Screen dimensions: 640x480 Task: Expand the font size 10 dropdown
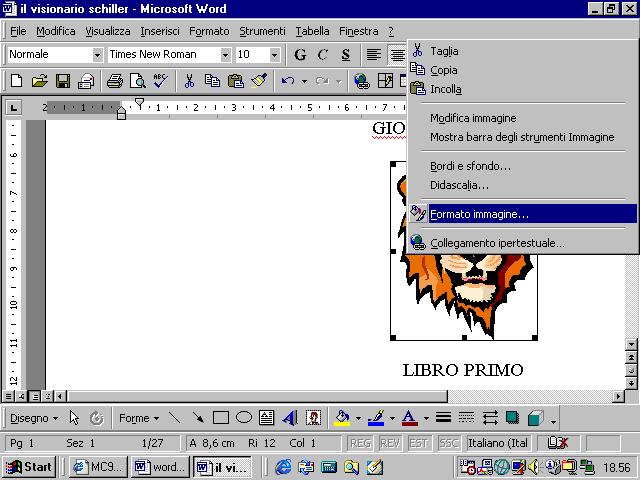(275, 54)
